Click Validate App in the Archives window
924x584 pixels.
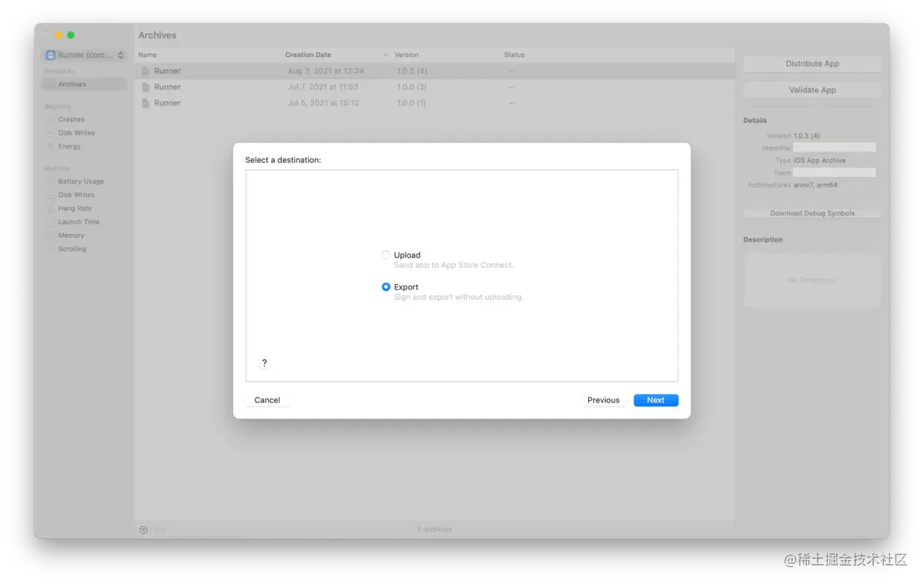[x=812, y=90]
